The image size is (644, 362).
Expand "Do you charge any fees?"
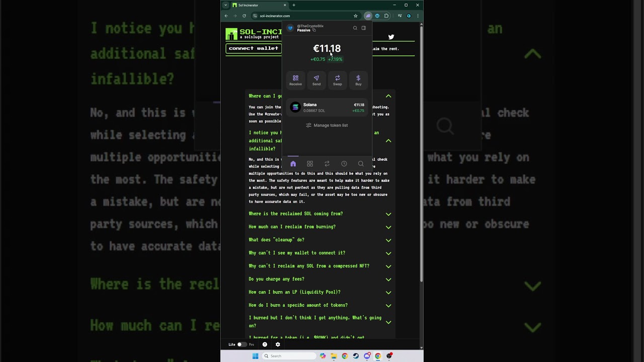320,279
